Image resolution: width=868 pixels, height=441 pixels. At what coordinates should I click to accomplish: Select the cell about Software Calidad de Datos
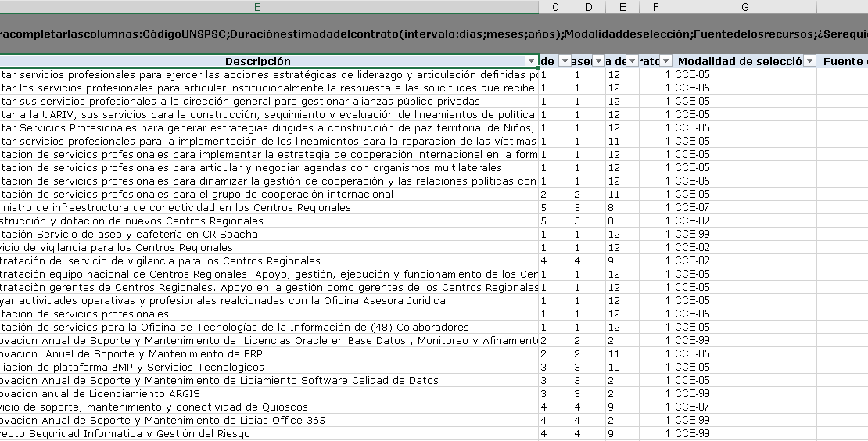click(x=269, y=380)
